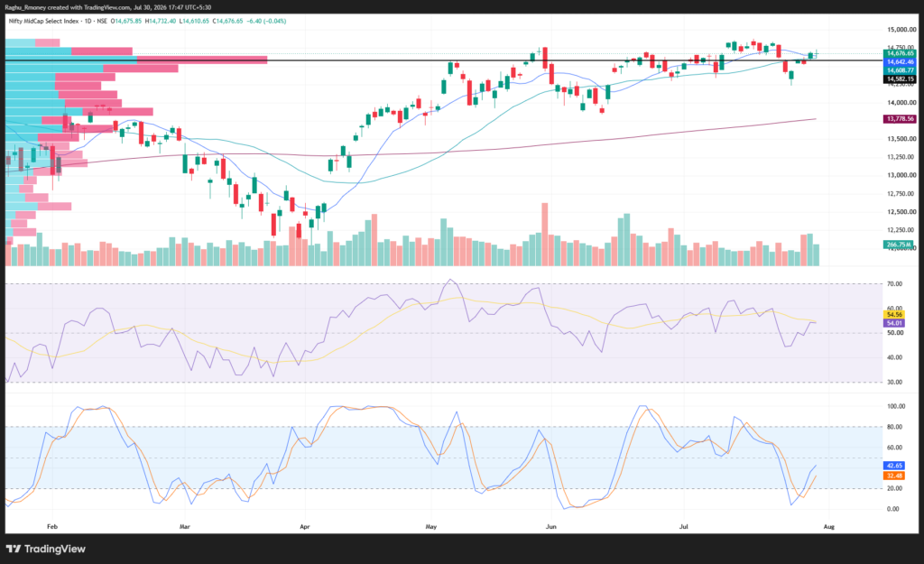Click the 13,000.00 price axis label
The height and width of the screenshot is (564, 924).
[901, 175]
